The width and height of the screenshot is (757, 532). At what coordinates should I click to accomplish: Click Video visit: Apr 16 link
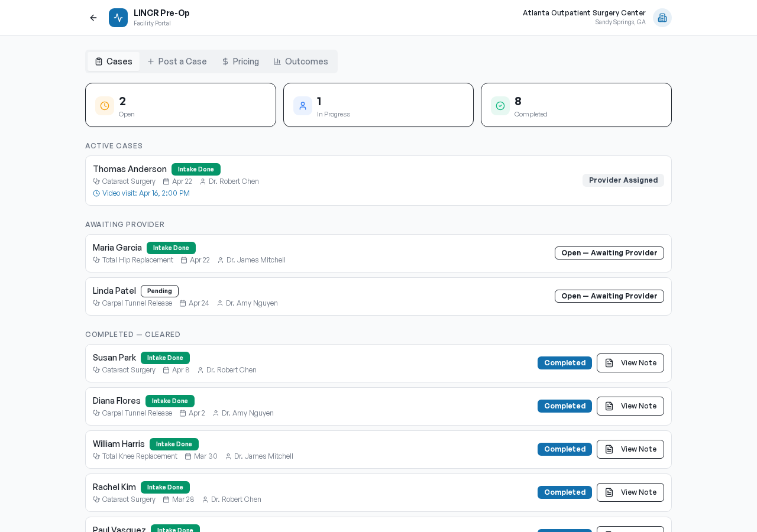pos(145,193)
